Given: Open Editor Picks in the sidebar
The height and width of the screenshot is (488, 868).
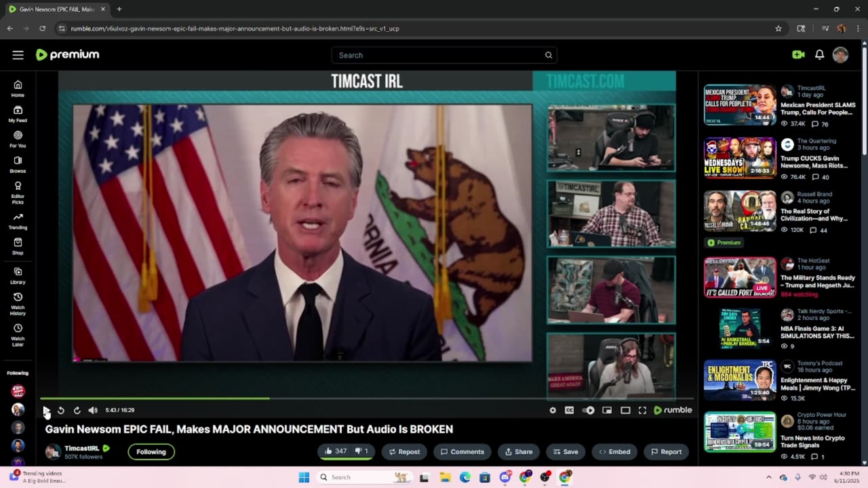Looking at the screenshot, I should [18, 193].
